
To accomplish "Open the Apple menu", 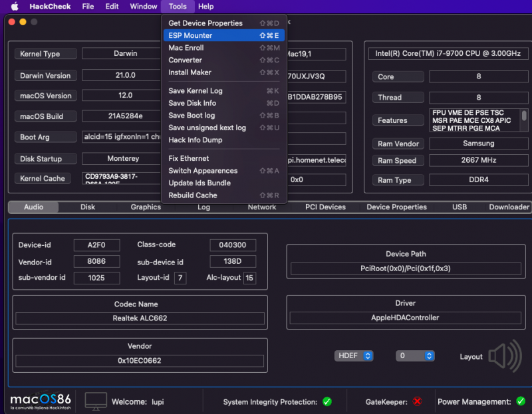I will [14, 6].
